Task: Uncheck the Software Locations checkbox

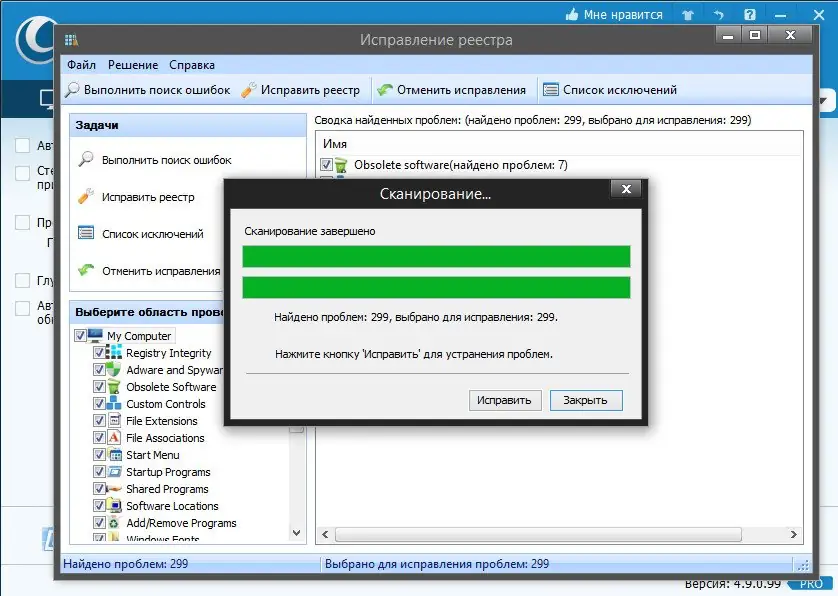Action: coord(99,505)
